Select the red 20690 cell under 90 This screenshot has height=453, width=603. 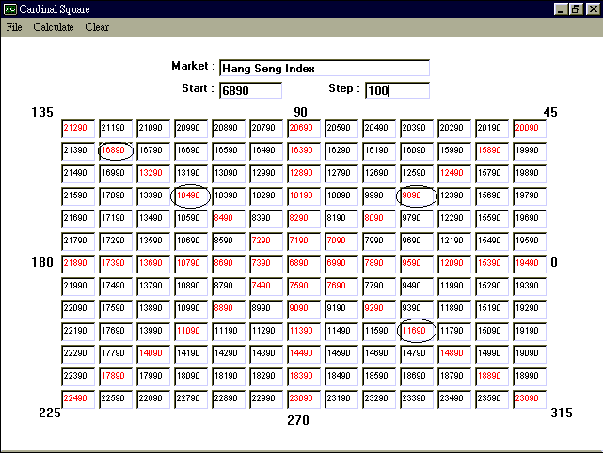coord(301,128)
